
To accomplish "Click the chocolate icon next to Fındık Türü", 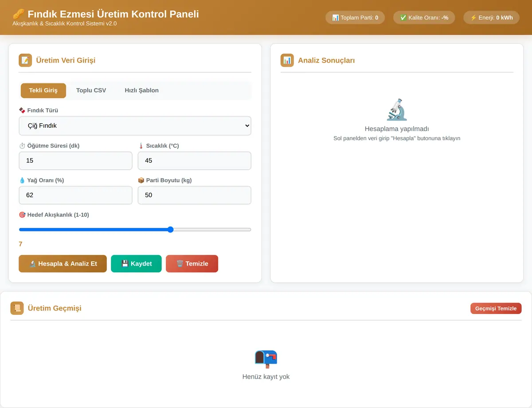I will 22,110.
